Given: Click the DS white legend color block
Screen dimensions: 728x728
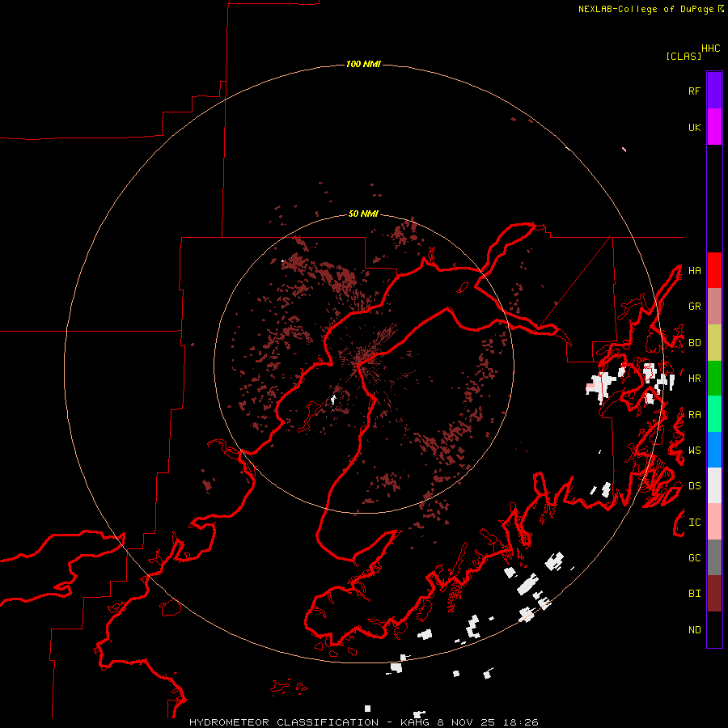Looking at the screenshot, I should tap(714, 485).
